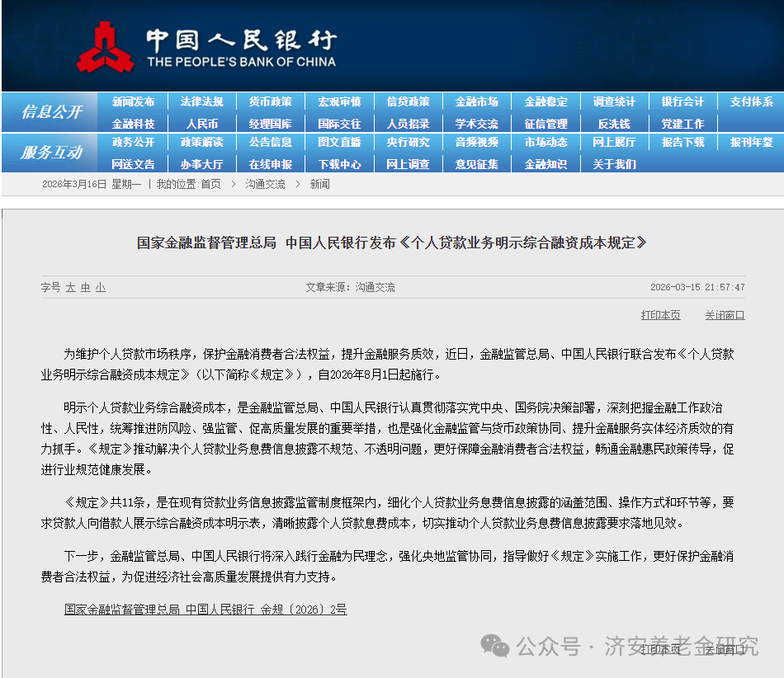Select 金融市场 in the navigation bar

pos(476,102)
